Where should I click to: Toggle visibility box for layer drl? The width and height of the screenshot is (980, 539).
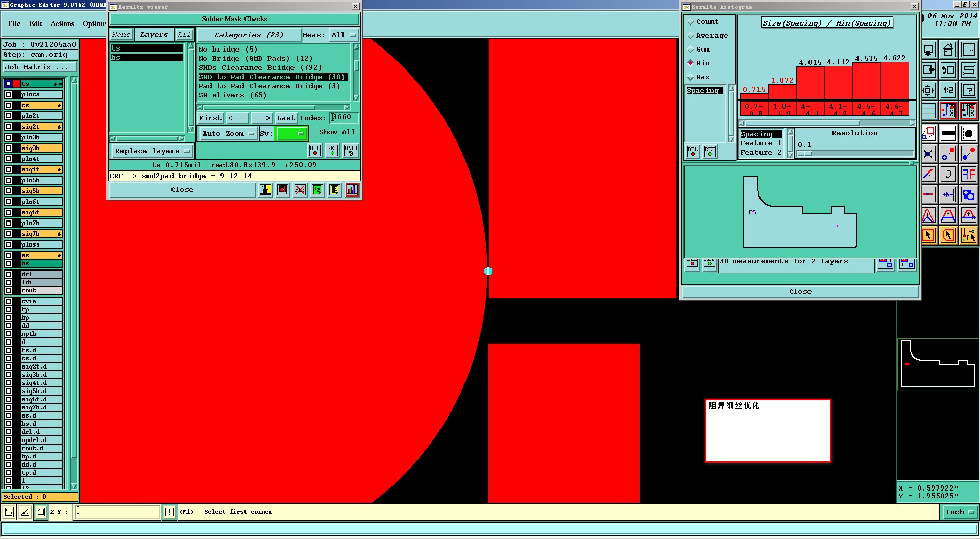tap(8, 274)
